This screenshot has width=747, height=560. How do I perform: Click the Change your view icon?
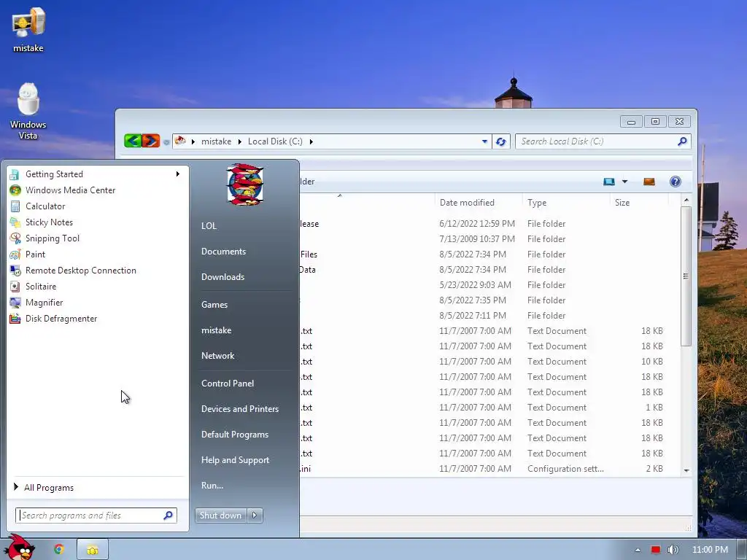[609, 182]
